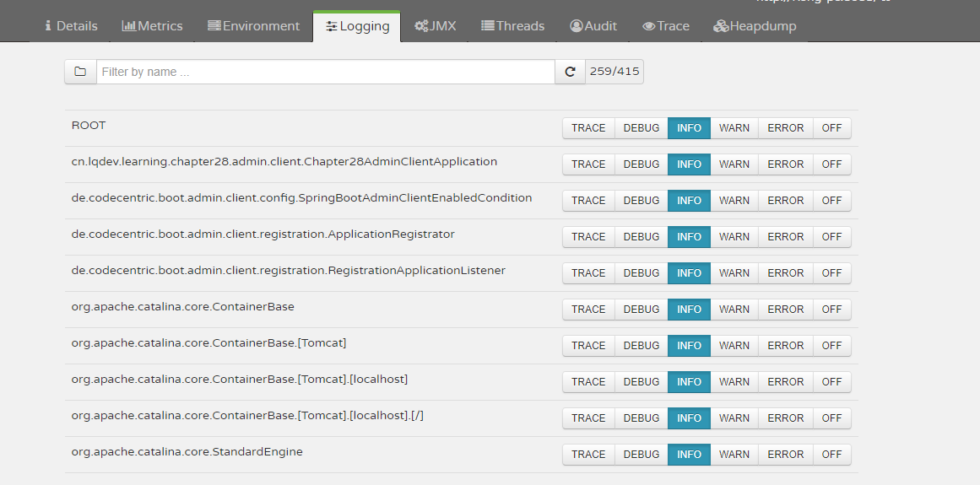The image size is (980, 485).
Task: Set RegistrationApplicationListener logger to INFO
Action: (689, 272)
